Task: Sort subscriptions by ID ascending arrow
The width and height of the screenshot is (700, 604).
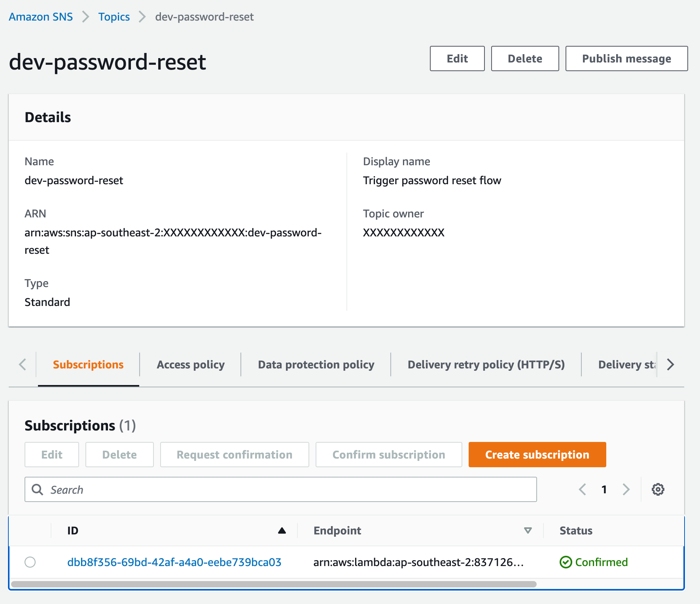Action: [x=282, y=530]
